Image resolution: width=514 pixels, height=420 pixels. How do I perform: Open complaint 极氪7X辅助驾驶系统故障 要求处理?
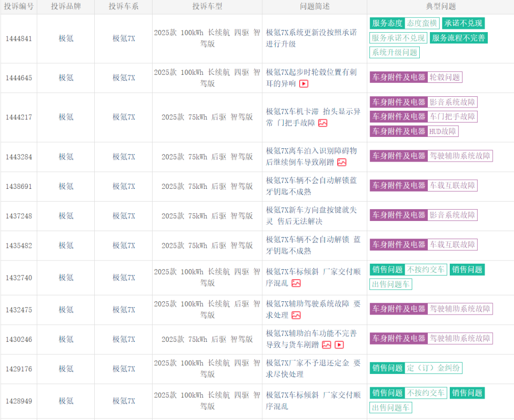coord(313,310)
